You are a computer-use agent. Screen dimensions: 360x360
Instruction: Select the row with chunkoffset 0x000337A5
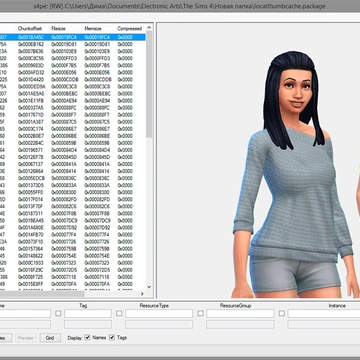point(73,108)
